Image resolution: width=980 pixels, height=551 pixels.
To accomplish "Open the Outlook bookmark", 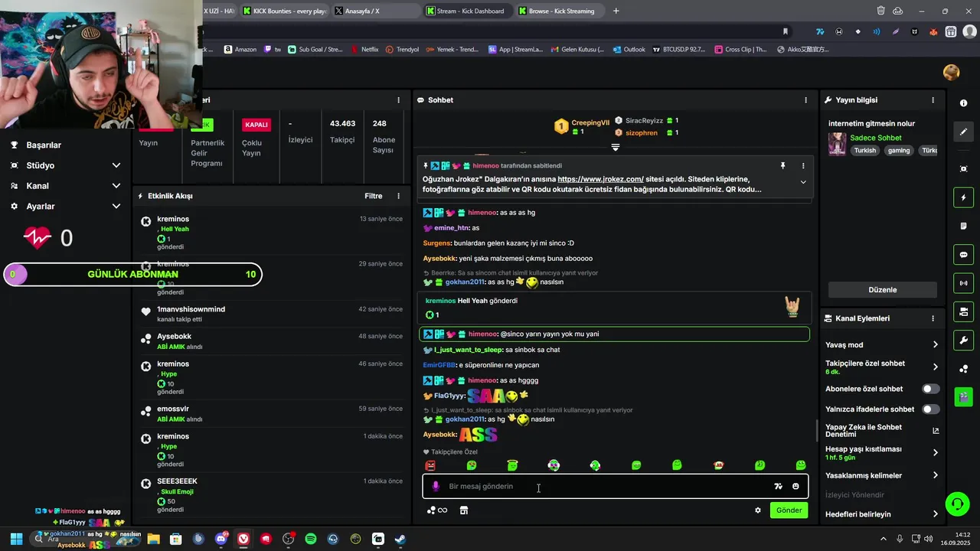I will click(x=628, y=49).
